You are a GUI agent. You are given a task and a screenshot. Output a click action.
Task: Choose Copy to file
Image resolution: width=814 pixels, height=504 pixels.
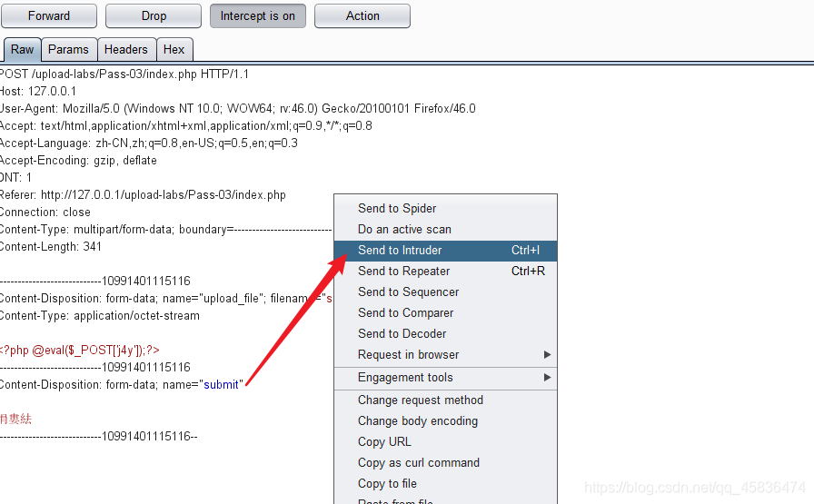(x=445, y=483)
